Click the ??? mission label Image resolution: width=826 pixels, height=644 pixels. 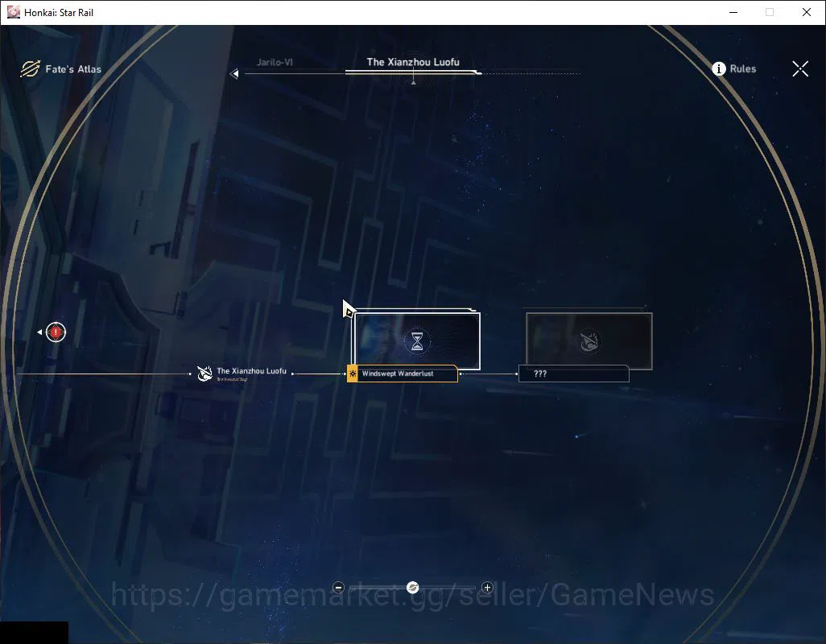coord(574,374)
